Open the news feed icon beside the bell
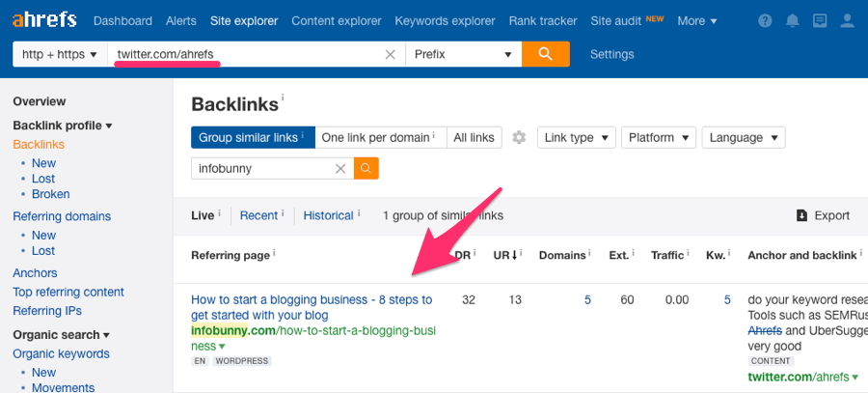The image size is (868, 393). [x=820, y=21]
